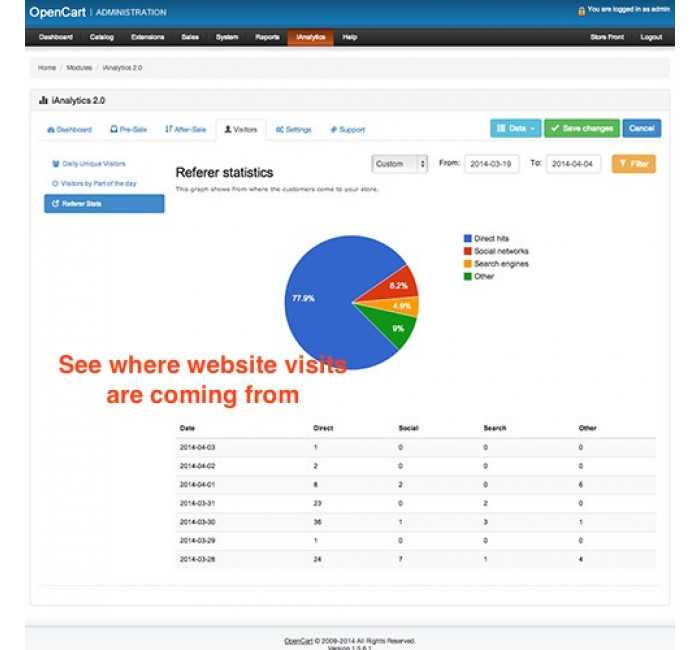The image size is (700, 650).
Task: Go to Store Front link
Action: pos(607,37)
